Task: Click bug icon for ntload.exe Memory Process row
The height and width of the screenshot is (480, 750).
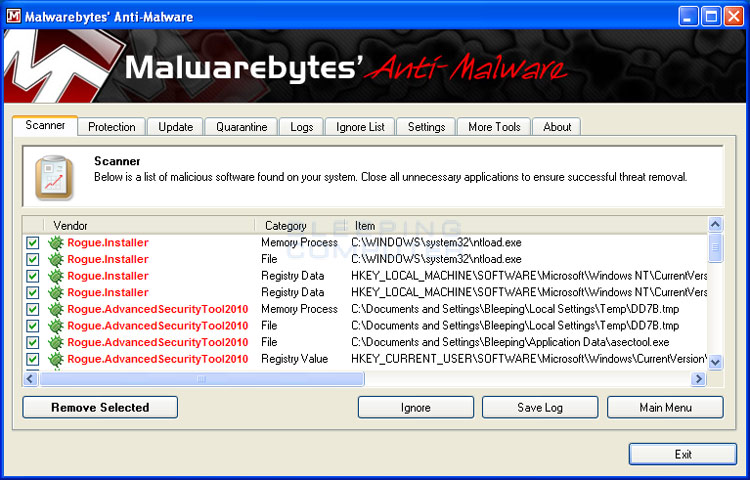Action: coord(56,243)
